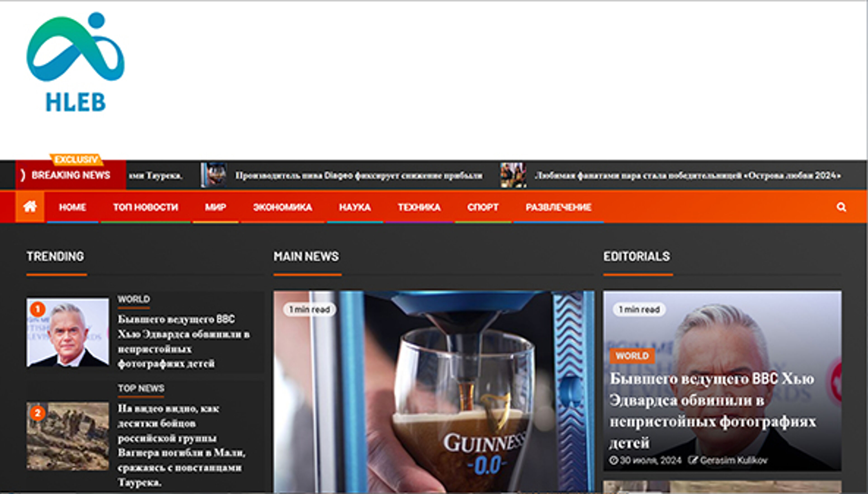Open the search magnifier icon
Viewport: 868px width, 494px height.
click(x=841, y=207)
